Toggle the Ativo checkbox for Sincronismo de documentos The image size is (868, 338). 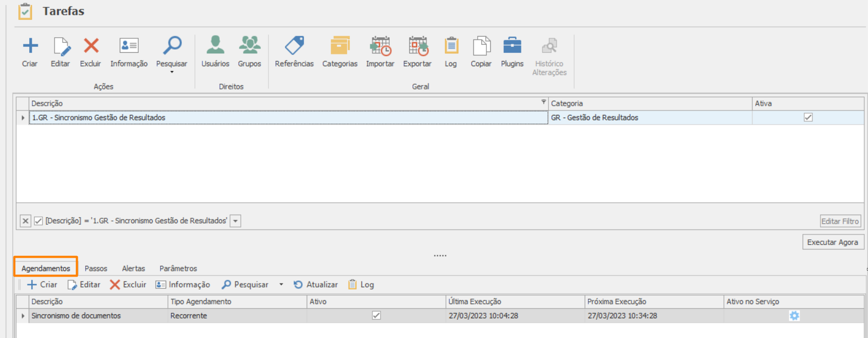(x=376, y=316)
